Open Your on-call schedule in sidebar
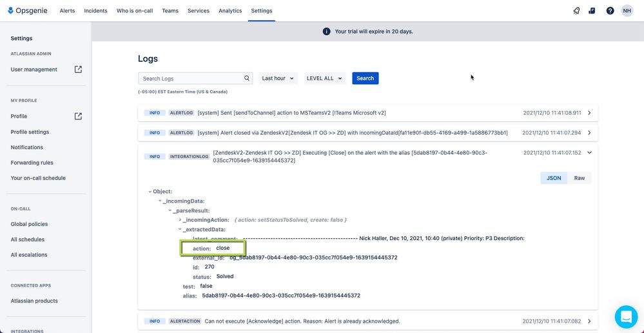Image resolution: width=644 pixels, height=333 pixels. point(38,178)
